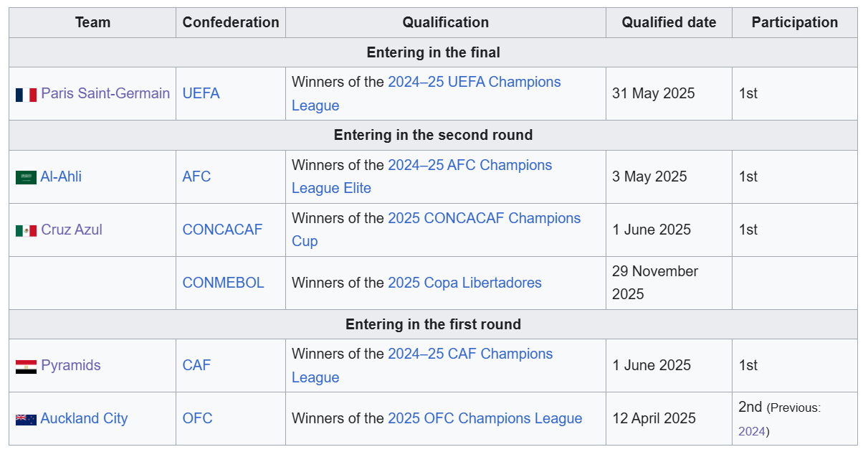Click the Egypt flag icon

pyautogui.click(x=26, y=366)
